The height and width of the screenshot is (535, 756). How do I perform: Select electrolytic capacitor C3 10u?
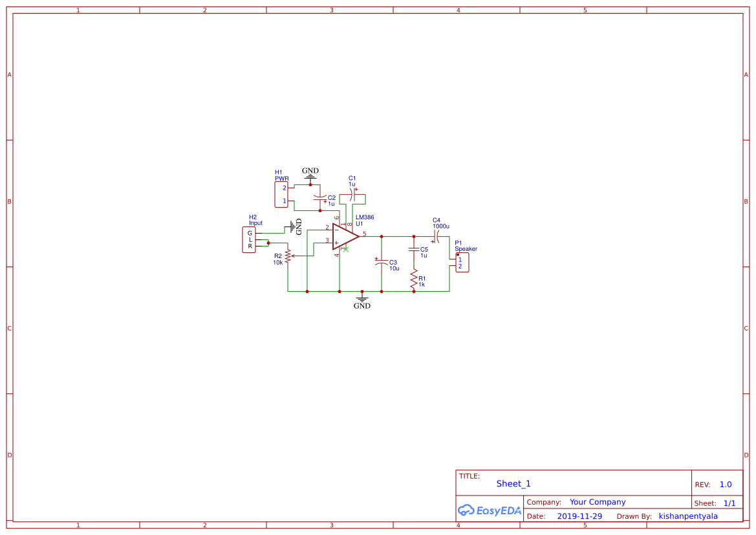pos(383,261)
